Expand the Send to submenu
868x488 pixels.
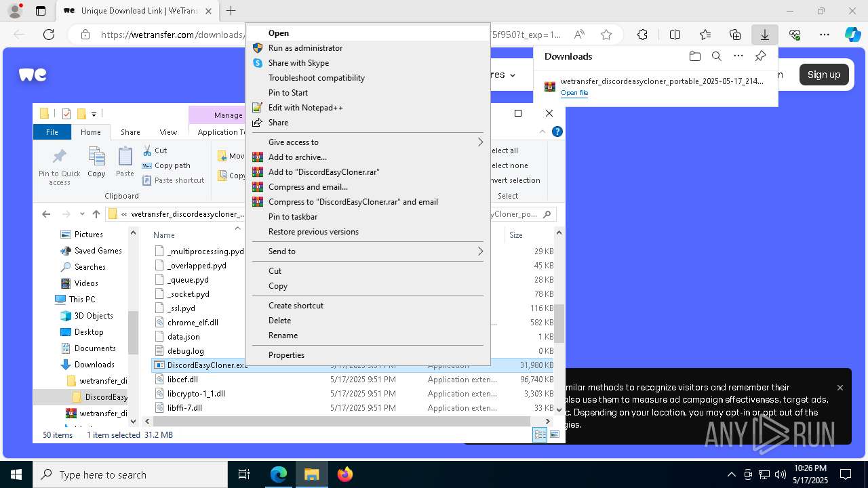(x=368, y=251)
